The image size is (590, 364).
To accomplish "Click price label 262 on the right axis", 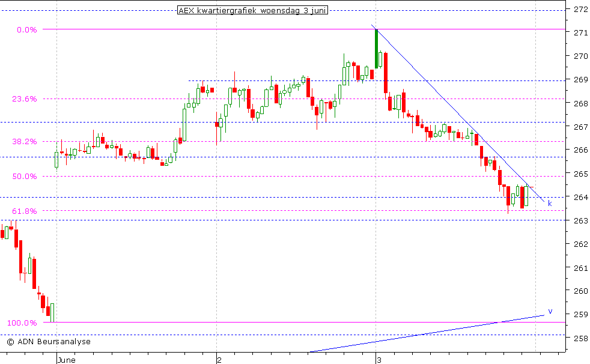I will point(581,244).
